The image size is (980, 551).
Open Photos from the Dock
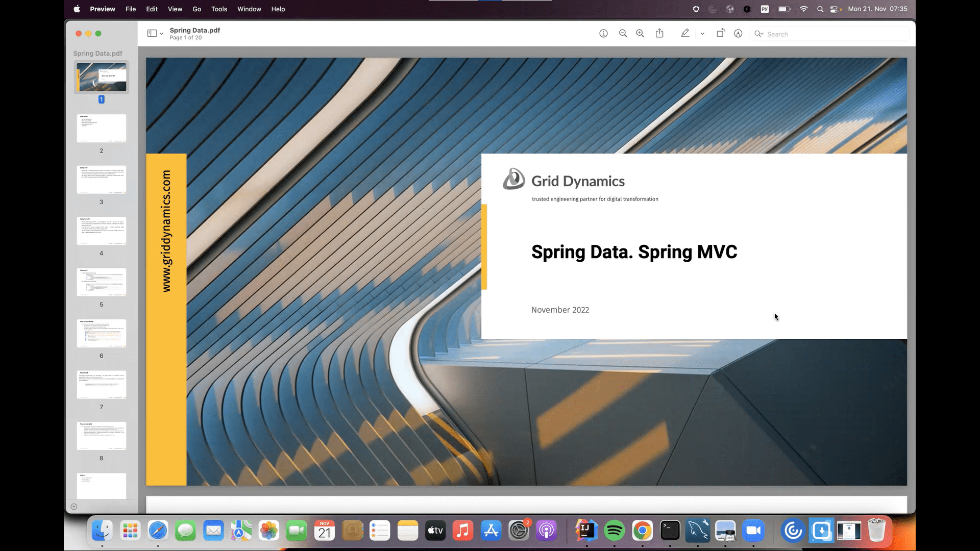(x=269, y=531)
